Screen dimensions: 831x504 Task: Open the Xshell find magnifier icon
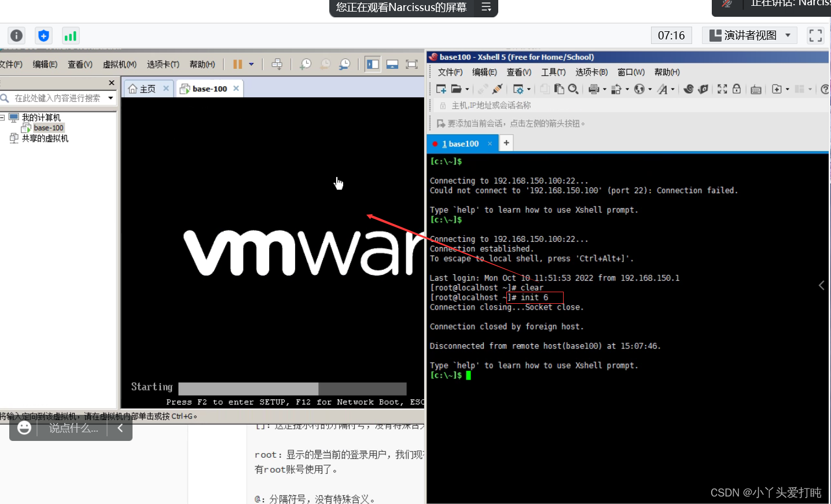pyautogui.click(x=573, y=89)
